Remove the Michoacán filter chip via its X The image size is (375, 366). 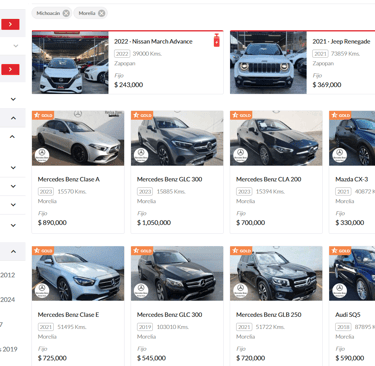point(66,13)
